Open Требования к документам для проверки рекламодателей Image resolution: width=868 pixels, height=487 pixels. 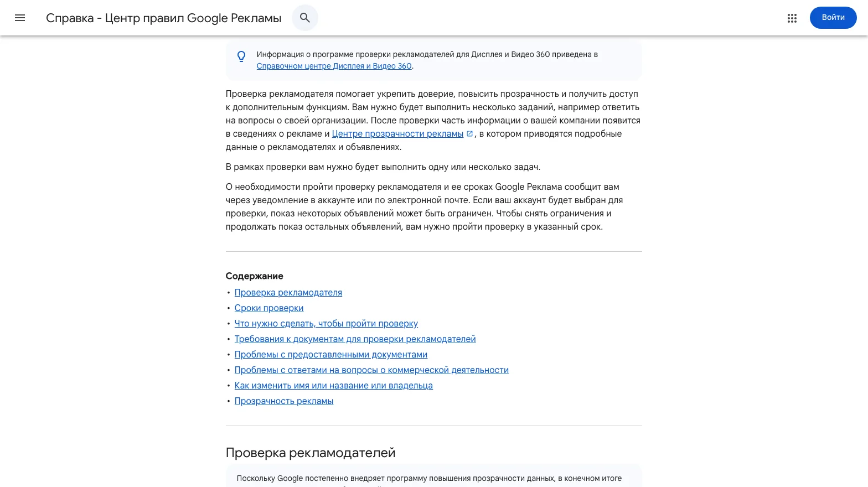pos(355,339)
